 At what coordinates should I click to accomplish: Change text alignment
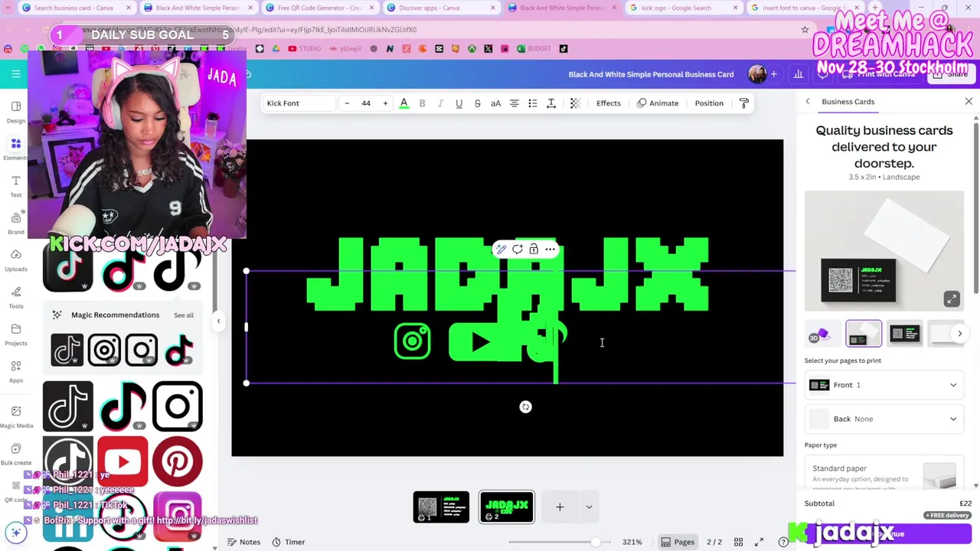514,103
